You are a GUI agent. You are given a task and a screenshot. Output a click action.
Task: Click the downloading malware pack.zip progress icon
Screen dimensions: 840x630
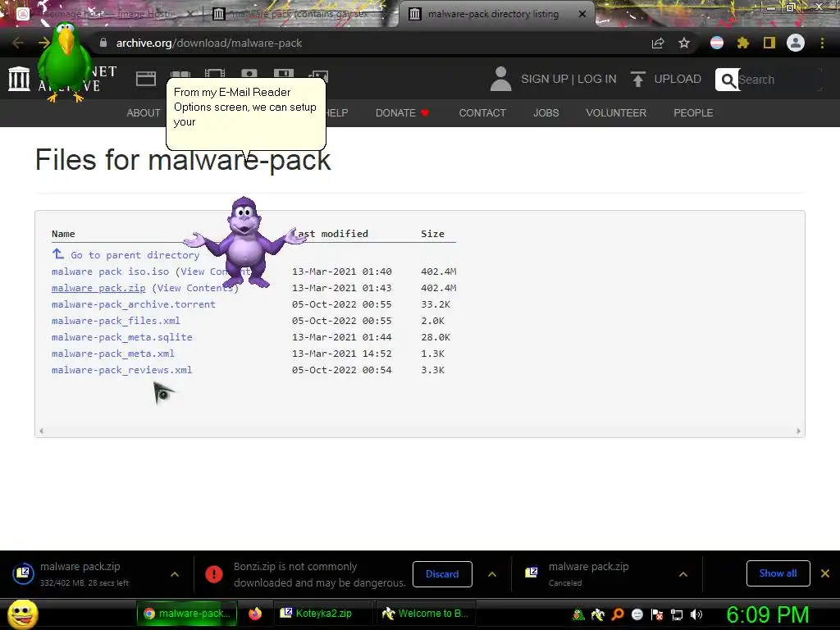(23, 573)
